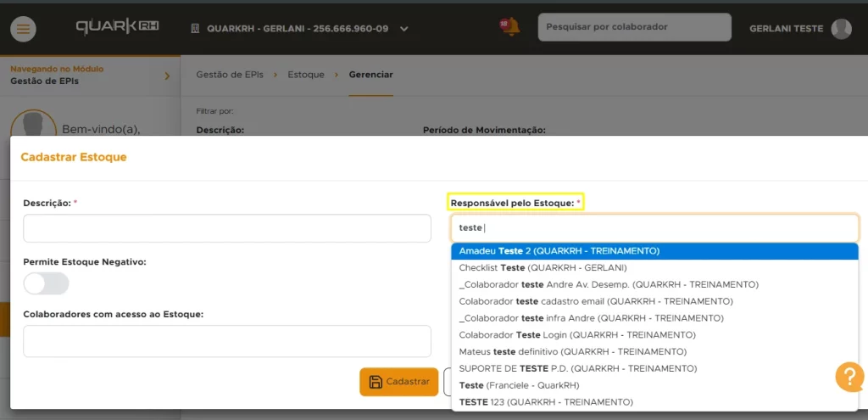The height and width of the screenshot is (420, 868).
Task: Go to Estoque breadcrumb
Action: click(x=306, y=75)
